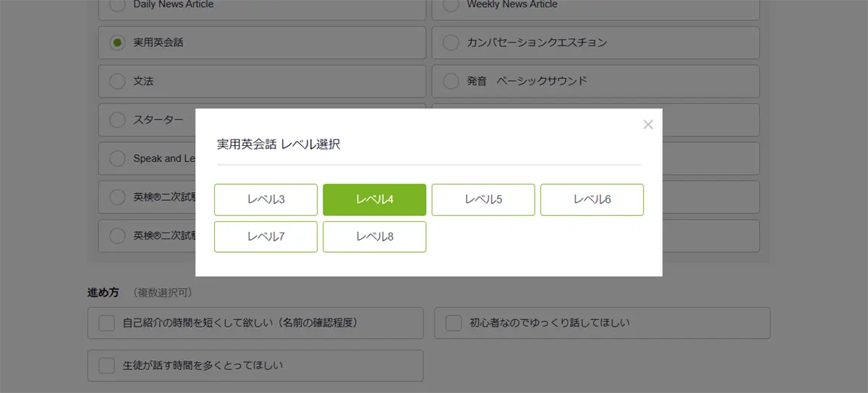Check 自己紹介の時間を短くして欲しい checkbox

(106, 323)
